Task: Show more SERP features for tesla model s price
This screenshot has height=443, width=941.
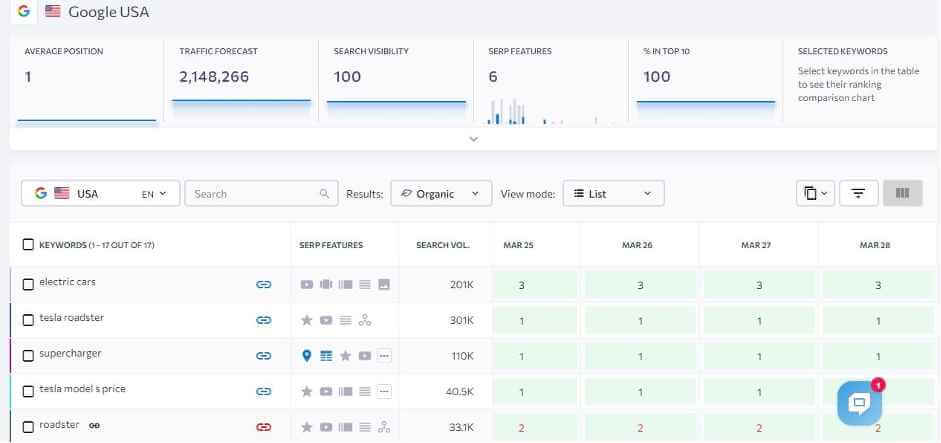Action: point(384,391)
